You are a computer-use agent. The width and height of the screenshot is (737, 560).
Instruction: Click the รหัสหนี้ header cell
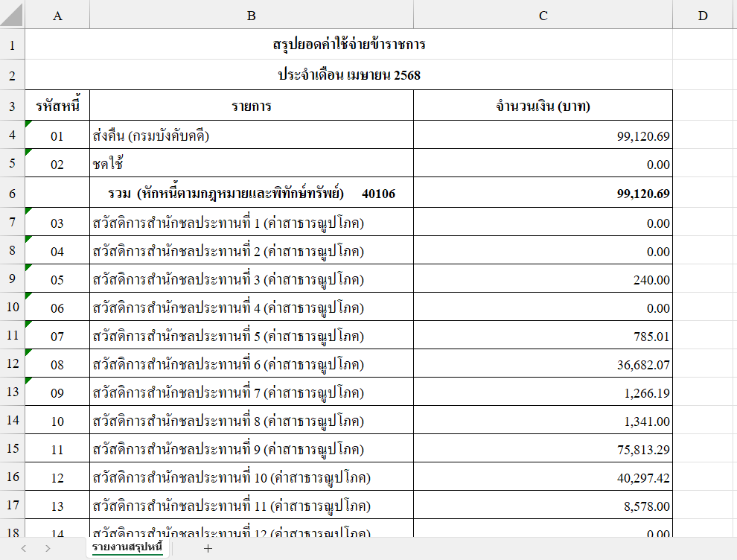[x=57, y=105]
